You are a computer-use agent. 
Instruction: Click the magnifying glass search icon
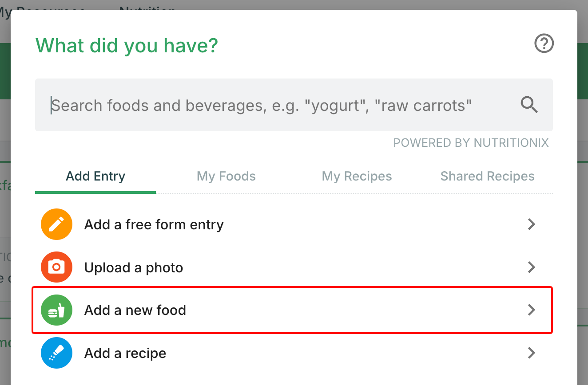[x=529, y=105]
